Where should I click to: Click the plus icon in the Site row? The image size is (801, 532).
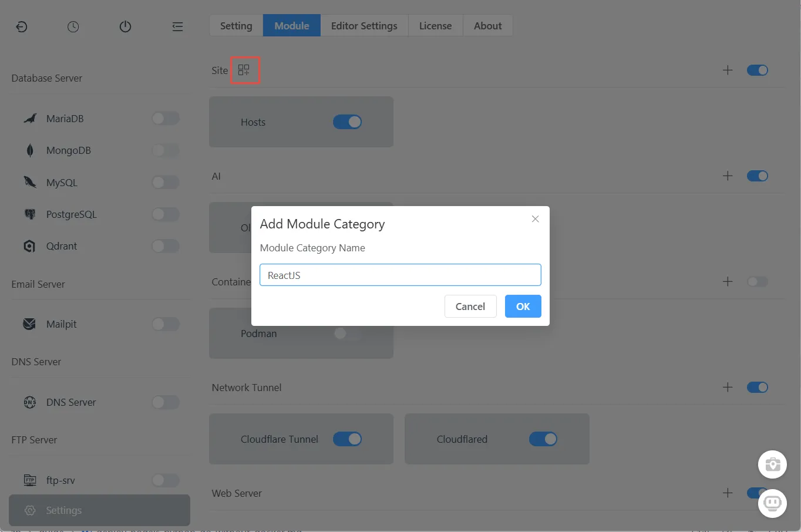[x=728, y=70]
